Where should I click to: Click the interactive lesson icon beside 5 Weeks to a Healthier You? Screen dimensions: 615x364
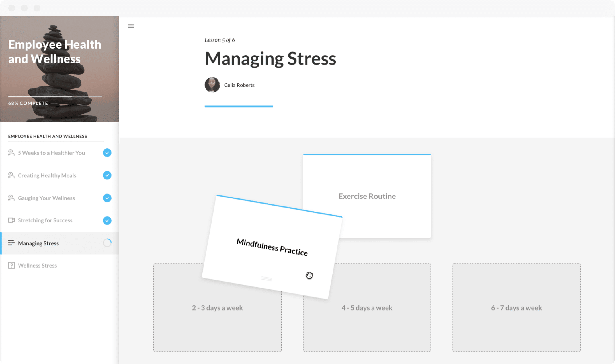[x=11, y=153]
